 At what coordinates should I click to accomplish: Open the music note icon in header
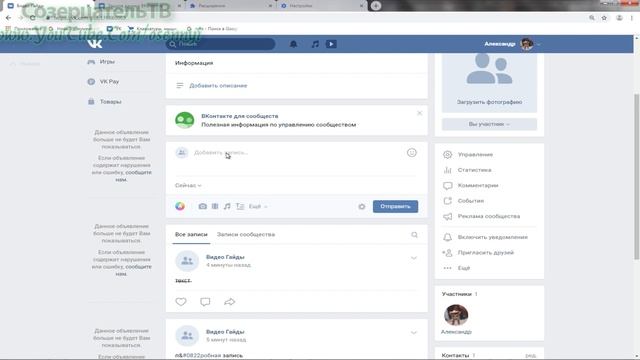pyautogui.click(x=315, y=44)
